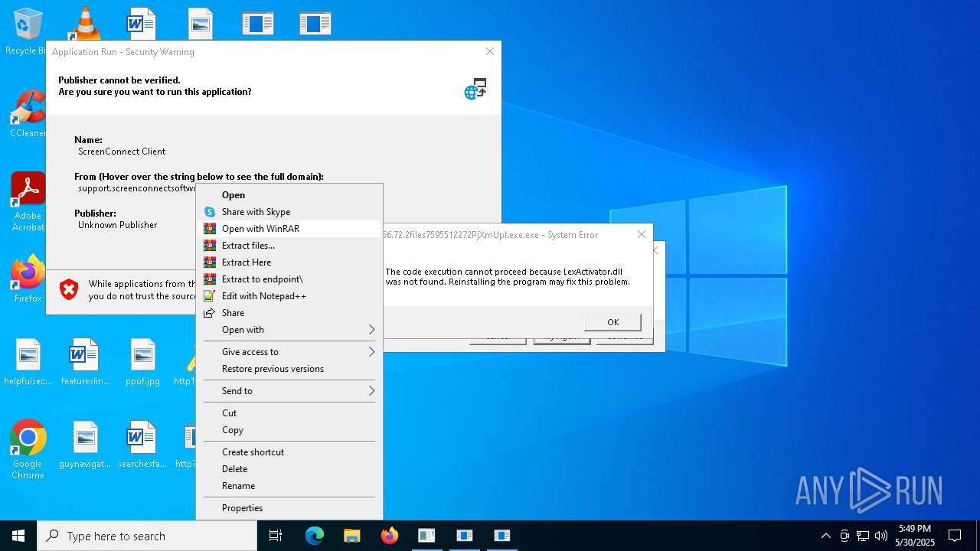Click Unknown Publisher text
The image size is (980, 551).
117,225
